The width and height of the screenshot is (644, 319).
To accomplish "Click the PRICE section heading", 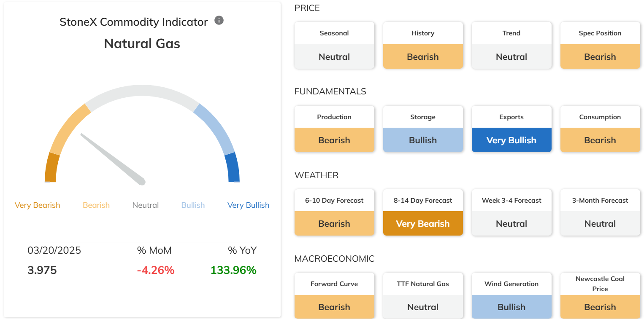I will 307,8.
